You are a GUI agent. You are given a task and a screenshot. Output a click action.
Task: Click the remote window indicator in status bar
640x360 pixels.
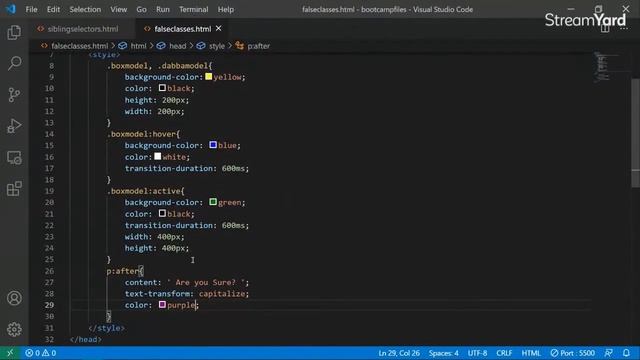coord(10,353)
